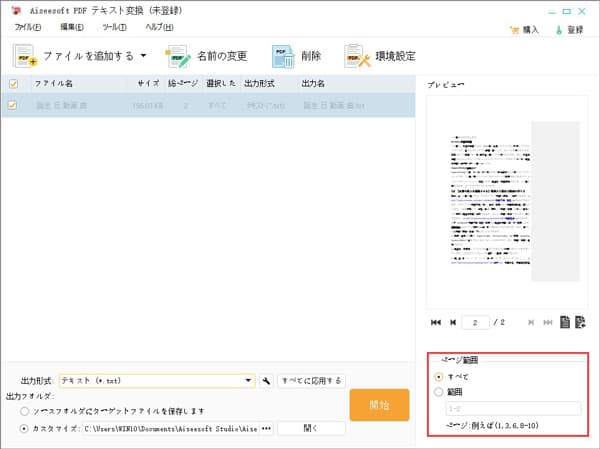Click the ファイル名 column header
This screenshot has height=449, width=600.
54,83
